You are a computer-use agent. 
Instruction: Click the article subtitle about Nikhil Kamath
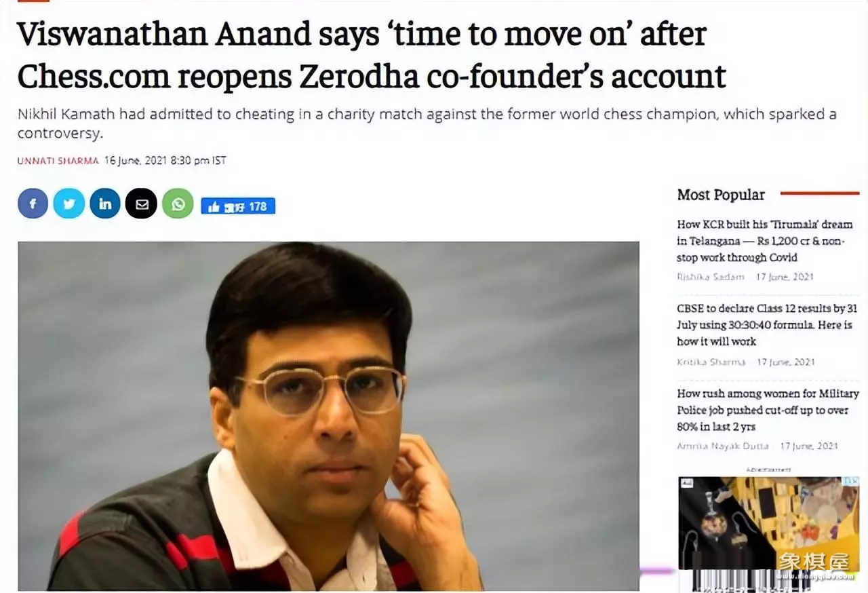tap(427, 123)
